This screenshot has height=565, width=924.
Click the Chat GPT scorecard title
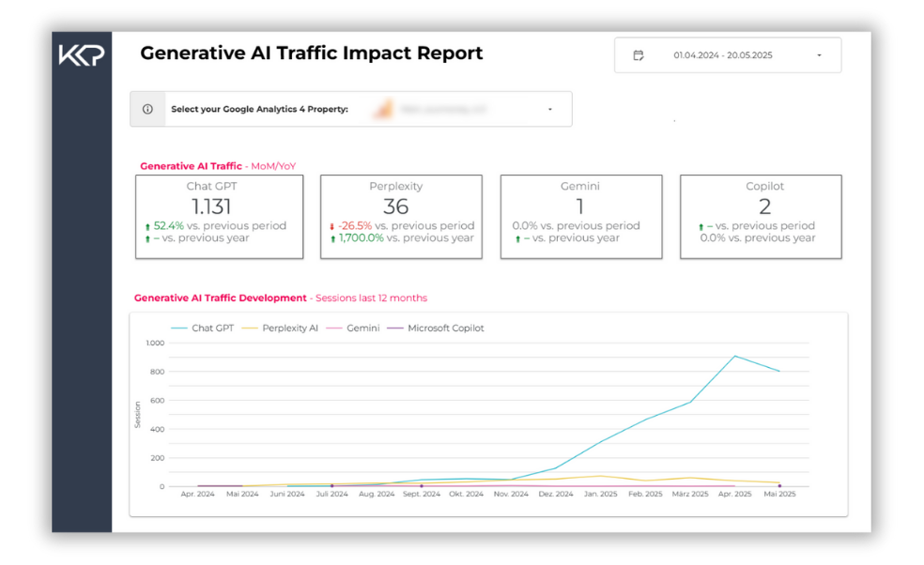[x=211, y=186]
